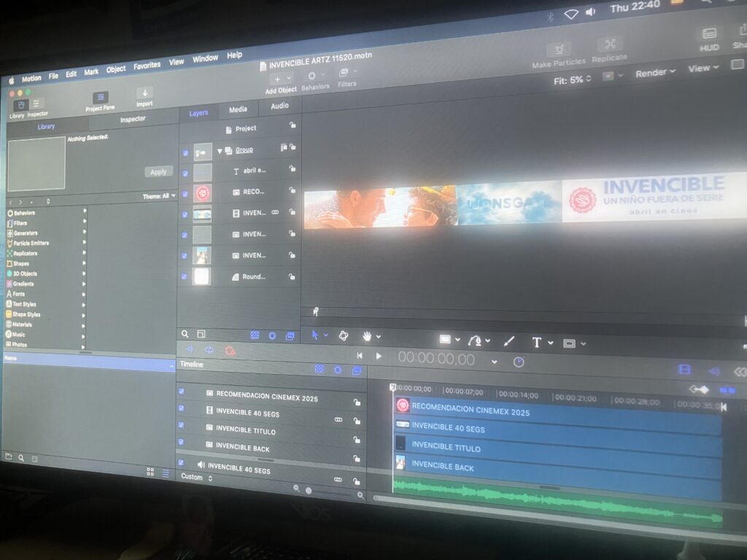The image size is (747, 560).
Task: Show the HUD panel
Action: 709,34
